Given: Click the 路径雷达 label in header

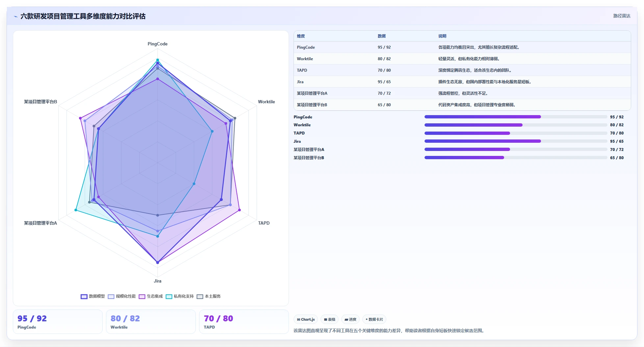Looking at the screenshot, I should click(622, 16).
